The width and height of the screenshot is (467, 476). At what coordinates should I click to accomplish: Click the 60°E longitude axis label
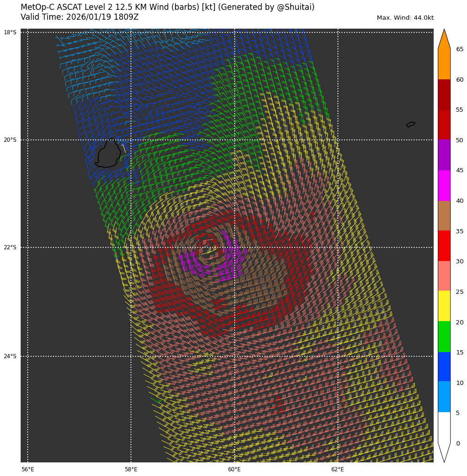234,469
